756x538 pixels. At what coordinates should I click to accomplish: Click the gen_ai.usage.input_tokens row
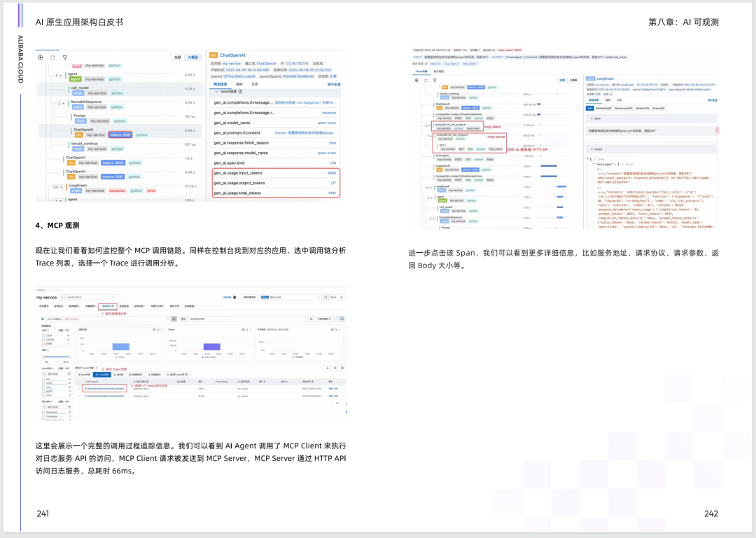click(x=275, y=173)
